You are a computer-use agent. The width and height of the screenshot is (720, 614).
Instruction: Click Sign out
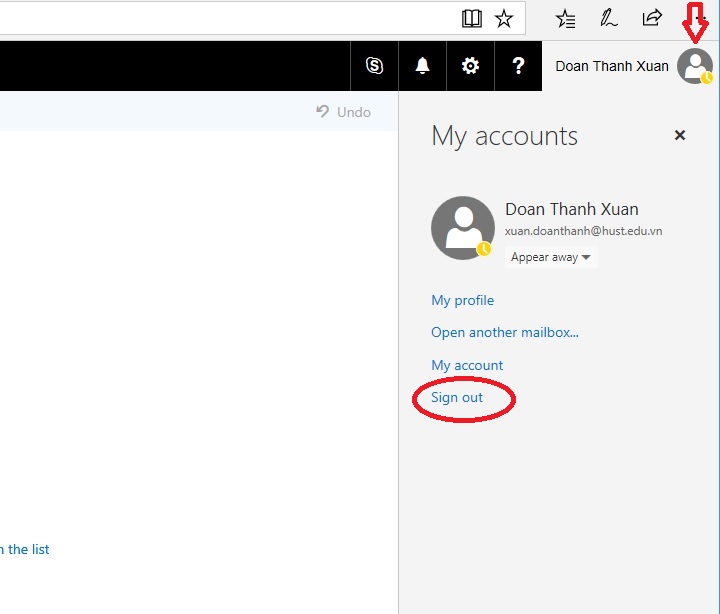[x=457, y=397]
